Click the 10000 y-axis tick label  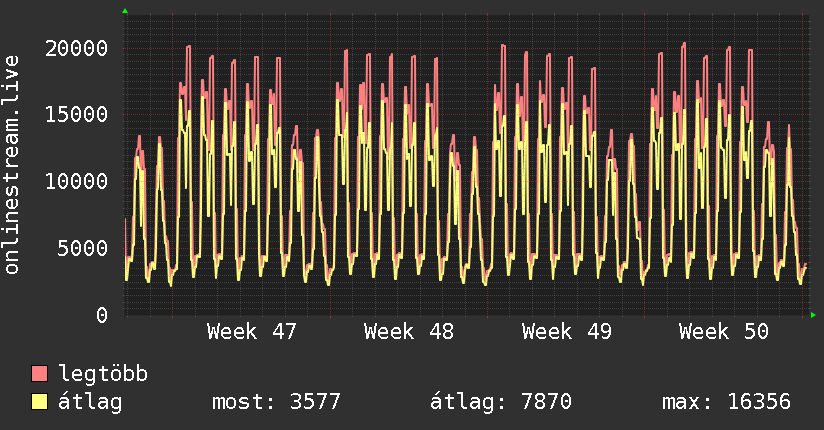point(76,181)
